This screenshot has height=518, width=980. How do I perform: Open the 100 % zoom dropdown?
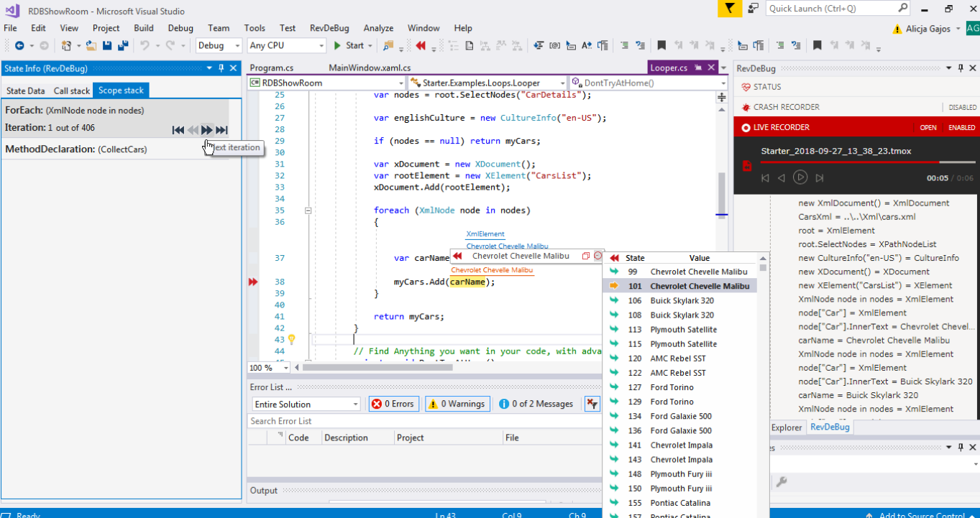(x=285, y=367)
